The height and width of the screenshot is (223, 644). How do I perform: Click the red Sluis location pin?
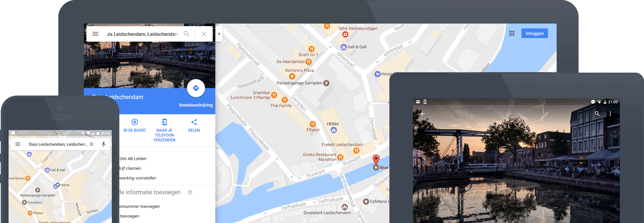coord(376,159)
